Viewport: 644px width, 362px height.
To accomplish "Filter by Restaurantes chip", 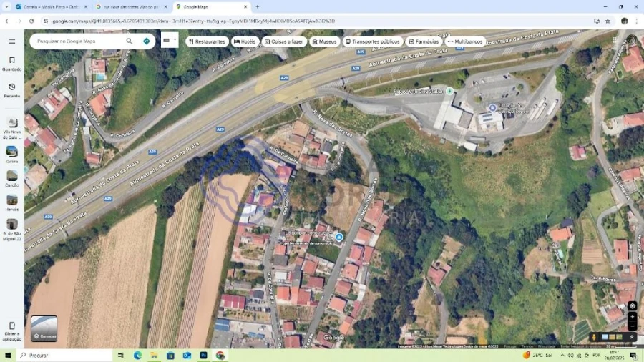I will pos(207,41).
